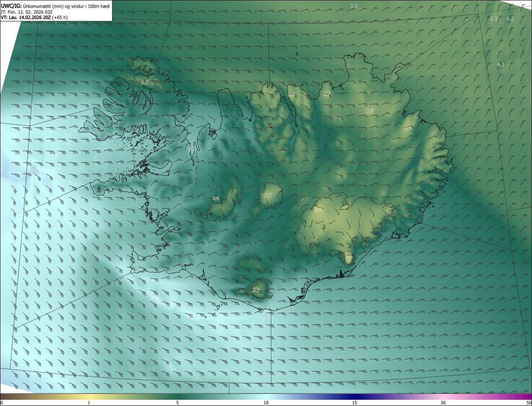Click the '7.1' value southwest of Reykjanes
The image size is (532, 406).
click(x=114, y=283)
